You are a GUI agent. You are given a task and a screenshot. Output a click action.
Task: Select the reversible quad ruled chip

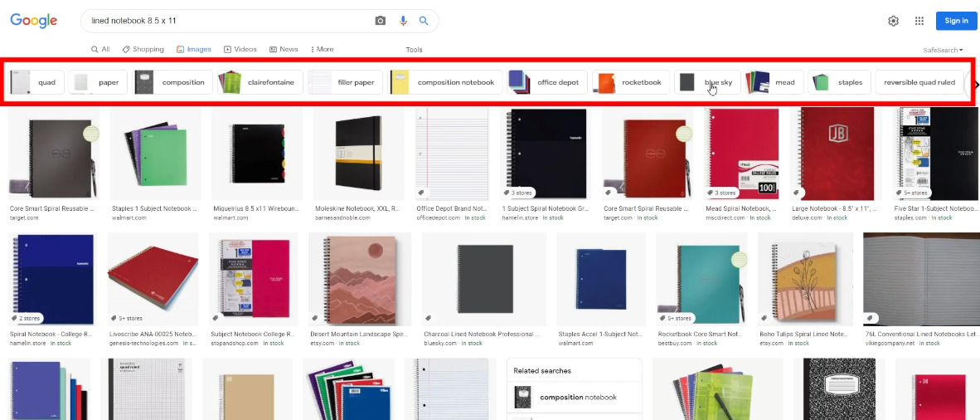[919, 82]
